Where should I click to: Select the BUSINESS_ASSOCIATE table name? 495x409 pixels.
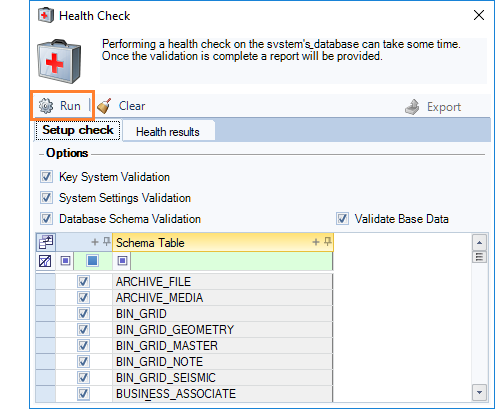pyautogui.click(x=176, y=394)
